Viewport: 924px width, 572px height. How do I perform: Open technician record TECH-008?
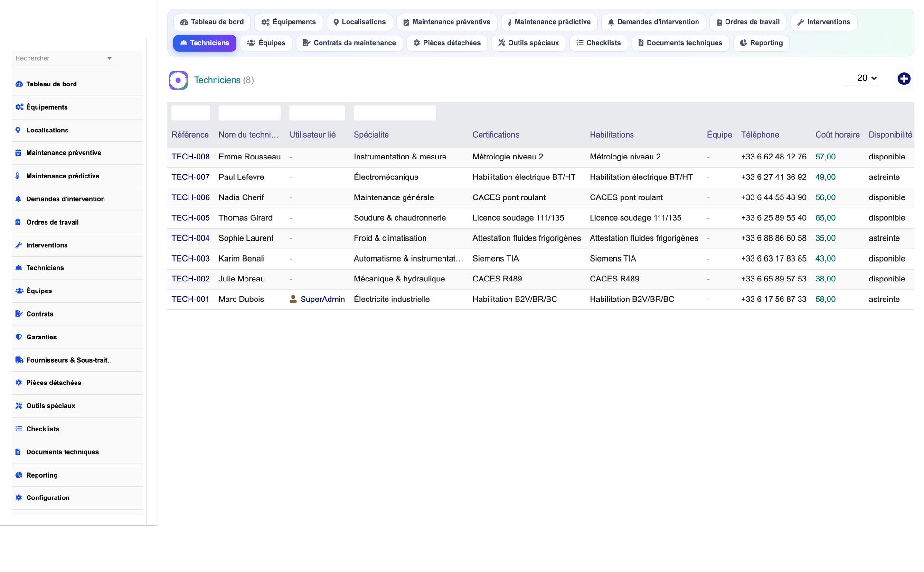190,157
